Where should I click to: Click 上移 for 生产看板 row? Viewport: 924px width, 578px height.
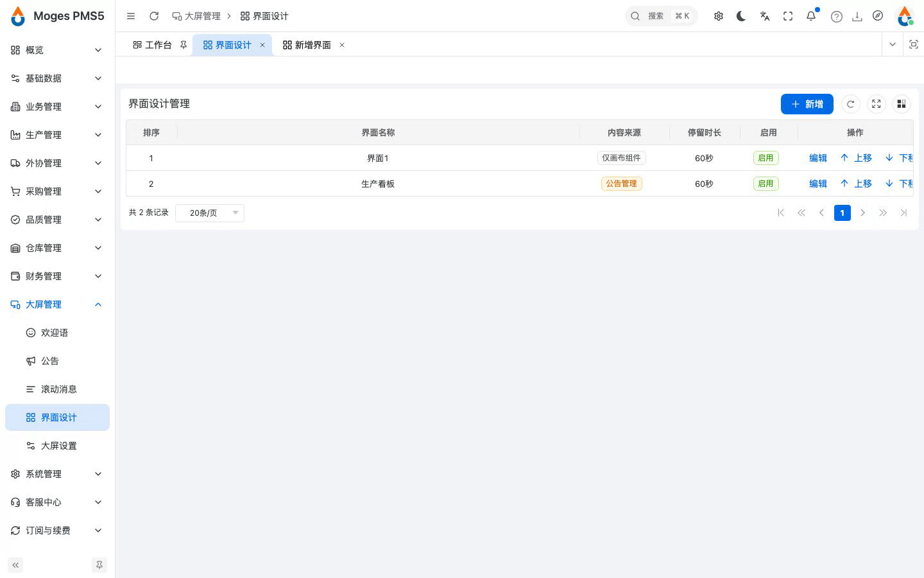856,184
